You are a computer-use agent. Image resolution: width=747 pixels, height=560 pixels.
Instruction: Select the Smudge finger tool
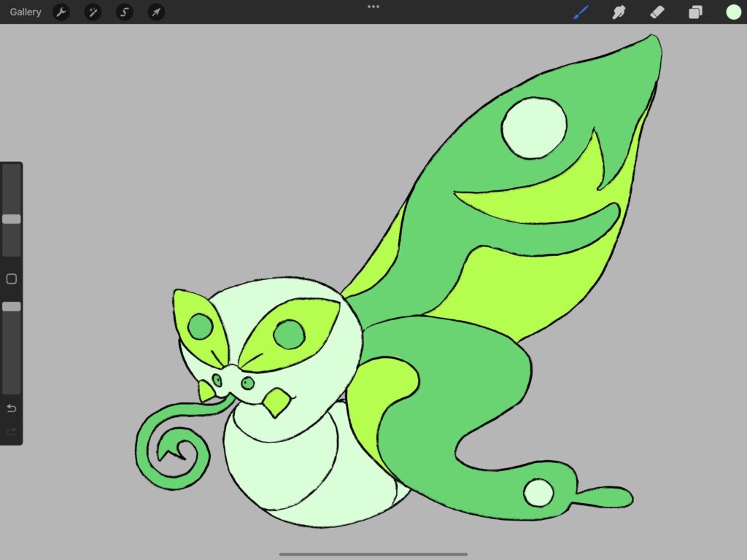point(619,12)
